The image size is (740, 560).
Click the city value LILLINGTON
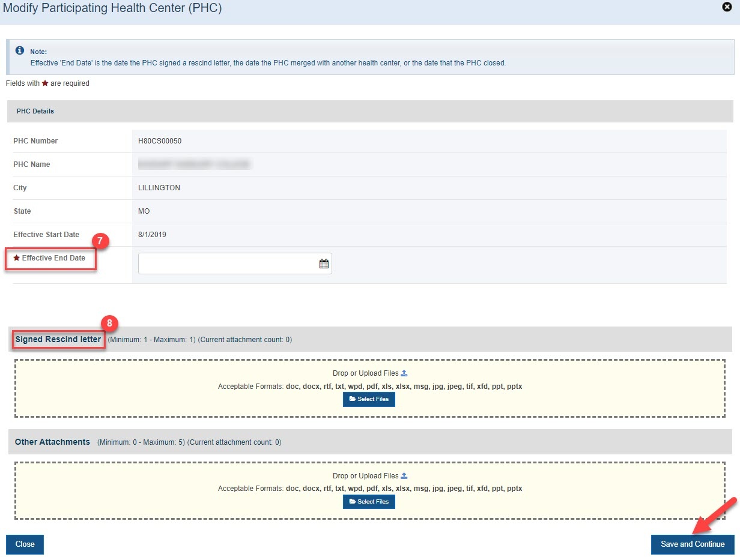[159, 188]
